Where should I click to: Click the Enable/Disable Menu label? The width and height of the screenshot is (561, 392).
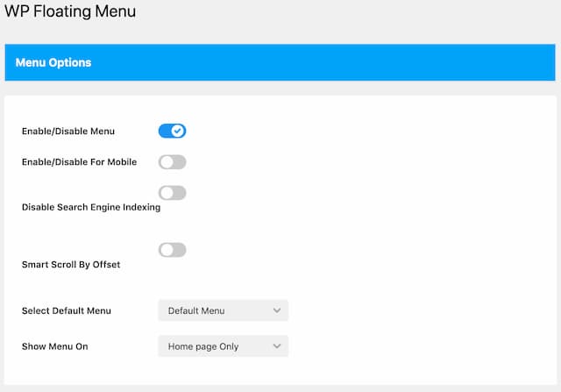point(68,132)
